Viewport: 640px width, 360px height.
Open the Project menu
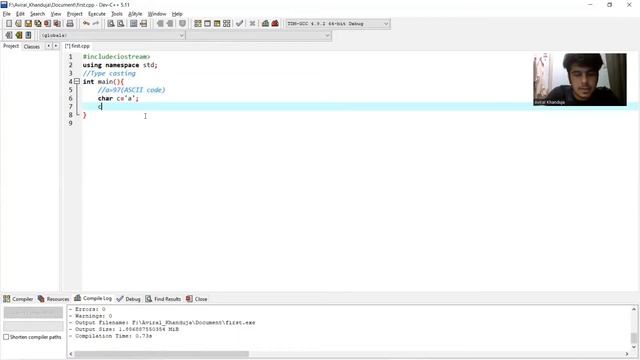tap(75, 14)
